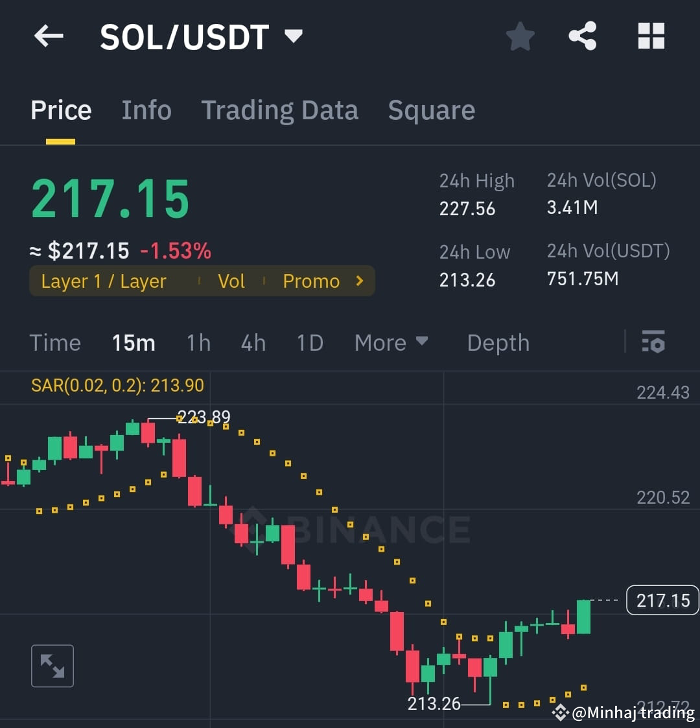This screenshot has height=728, width=700.
Task: Expand the More timeframe dropdown
Action: [x=391, y=342]
